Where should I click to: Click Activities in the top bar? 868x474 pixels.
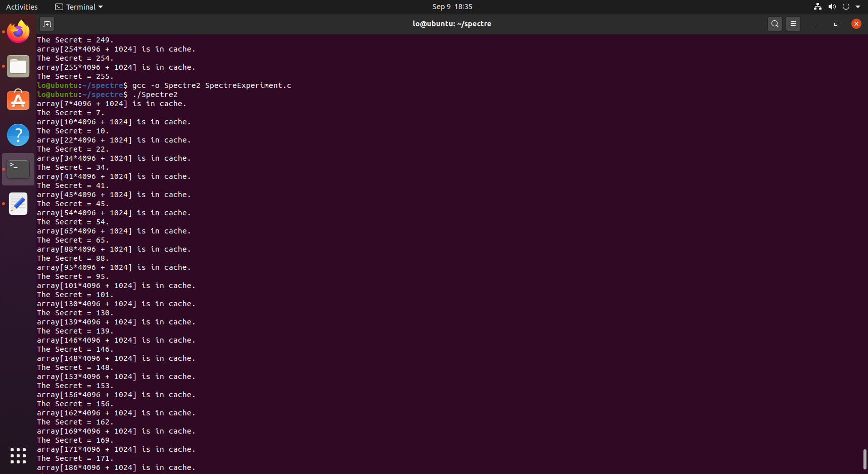[22, 7]
